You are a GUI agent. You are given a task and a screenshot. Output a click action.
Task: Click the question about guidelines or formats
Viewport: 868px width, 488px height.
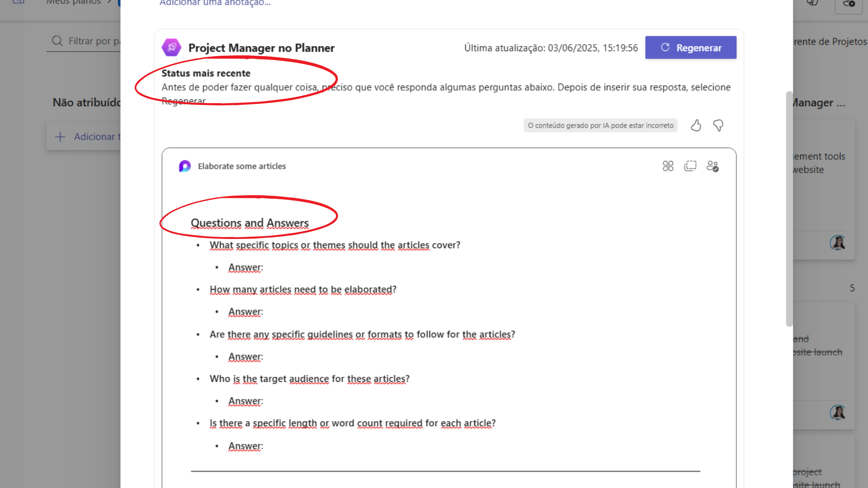click(x=362, y=334)
